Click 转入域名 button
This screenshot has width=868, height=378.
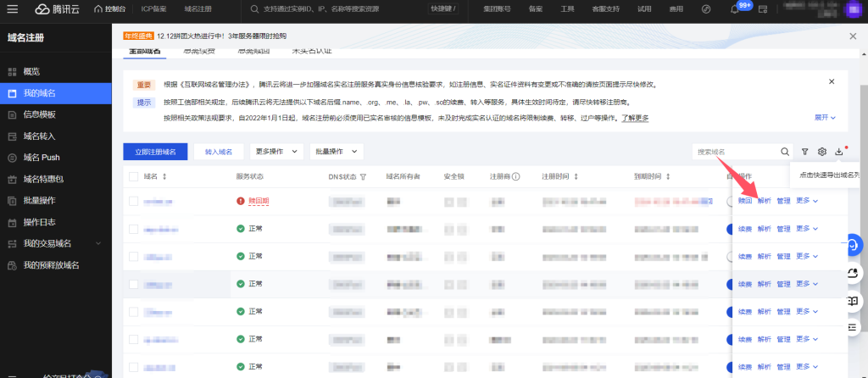point(219,152)
